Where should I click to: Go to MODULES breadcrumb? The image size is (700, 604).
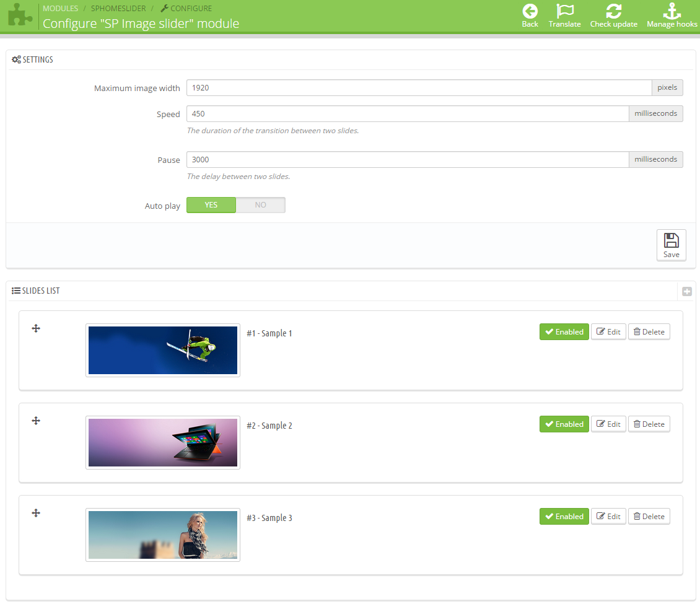tap(60, 9)
